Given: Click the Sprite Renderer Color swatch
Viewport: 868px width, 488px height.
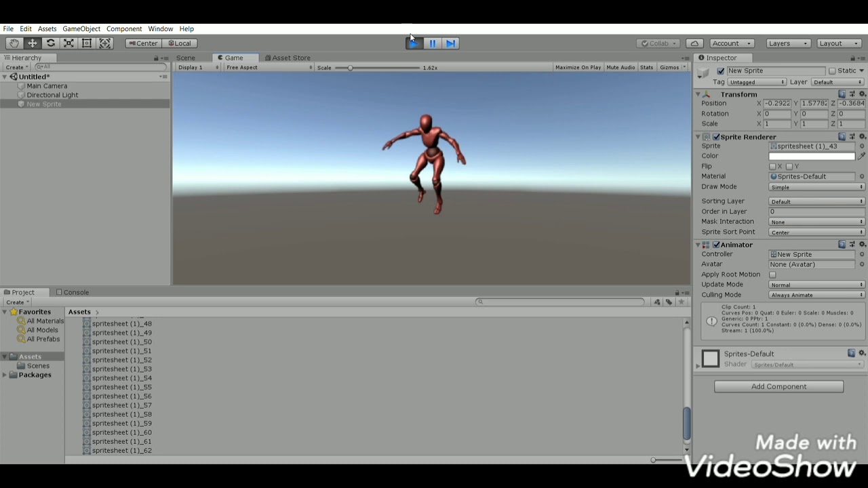Looking at the screenshot, I should (812, 156).
